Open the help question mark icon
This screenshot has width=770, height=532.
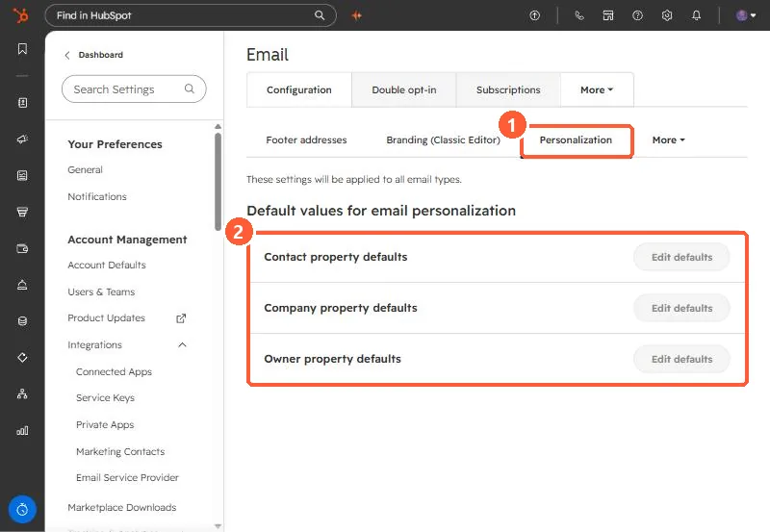(x=637, y=15)
